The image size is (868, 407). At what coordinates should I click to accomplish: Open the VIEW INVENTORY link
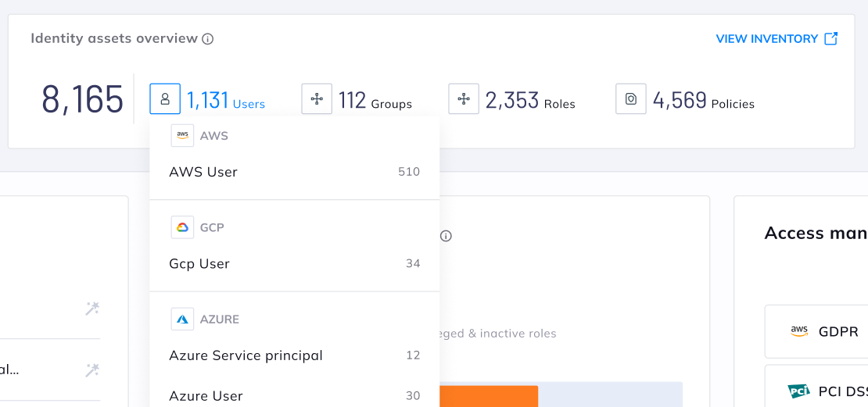coord(766,39)
